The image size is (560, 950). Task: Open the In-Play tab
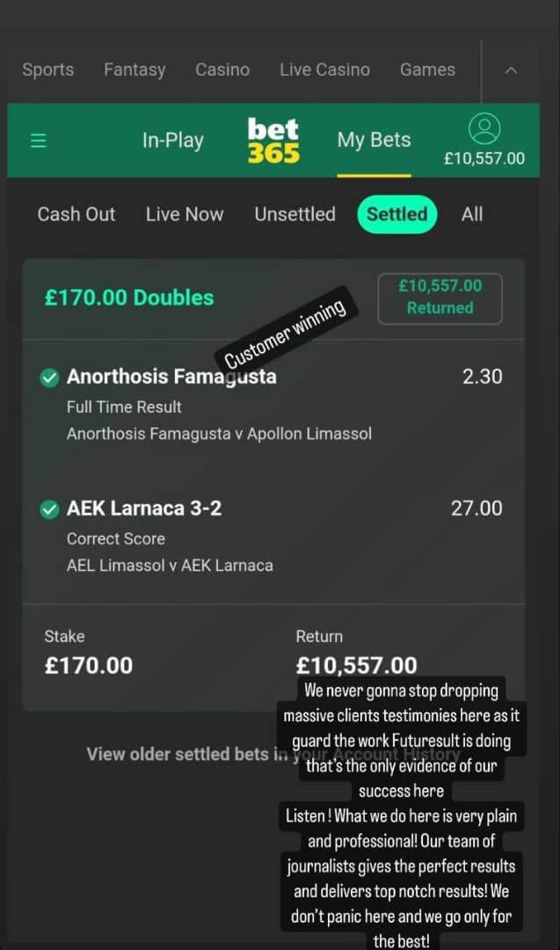[173, 141]
